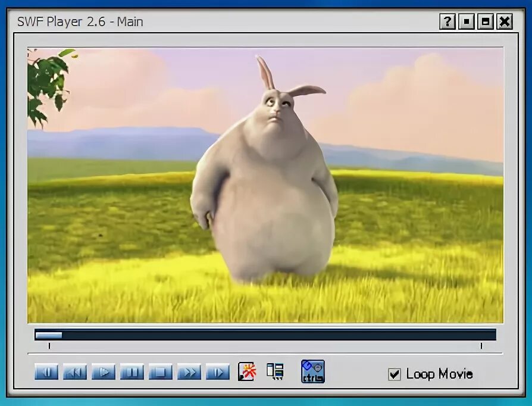Open help with the question mark button
This screenshot has width=532, height=406.
[x=447, y=21]
